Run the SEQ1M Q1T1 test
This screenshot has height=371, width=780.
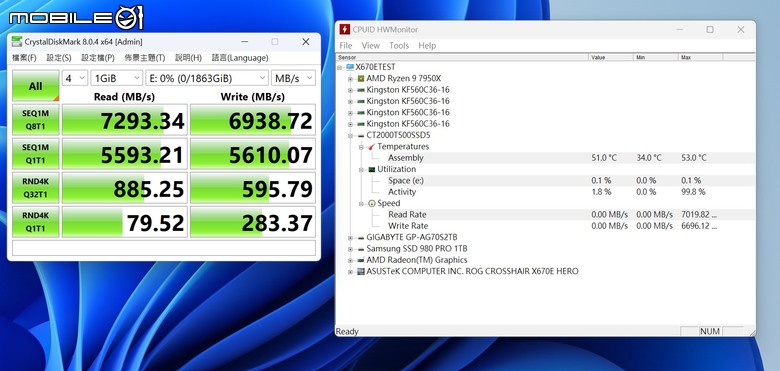(35, 154)
